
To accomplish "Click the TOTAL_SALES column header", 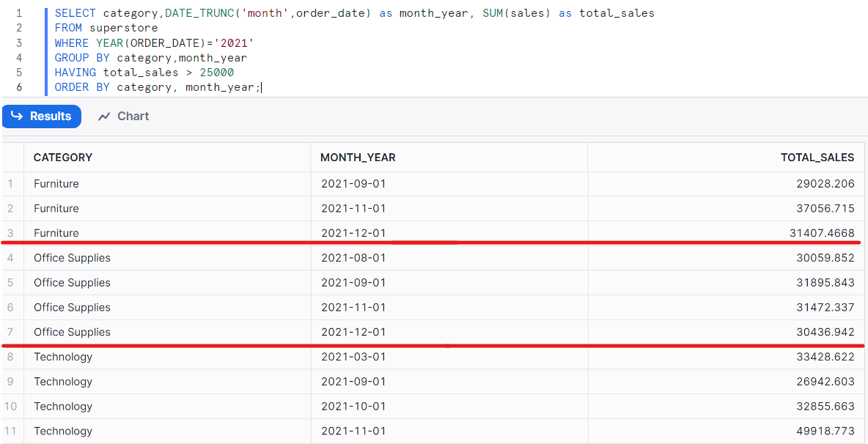I will click(x=817, y=158).
